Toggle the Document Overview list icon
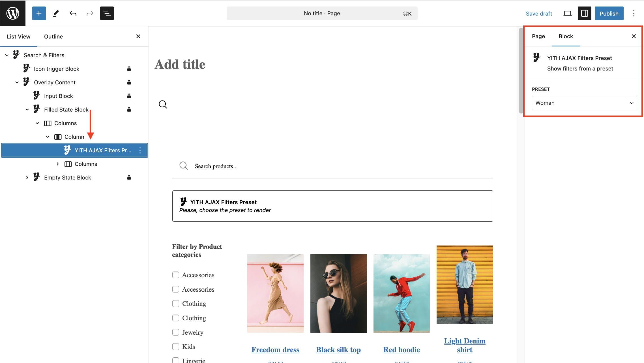Image resolution: width=644 pixels, height=363 pixels. coord(107,13)
